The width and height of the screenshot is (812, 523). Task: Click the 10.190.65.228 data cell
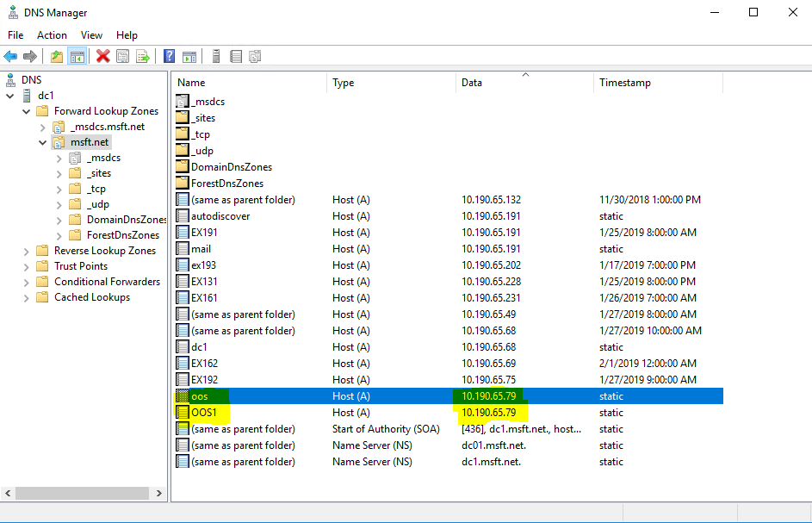coord(491,282)
